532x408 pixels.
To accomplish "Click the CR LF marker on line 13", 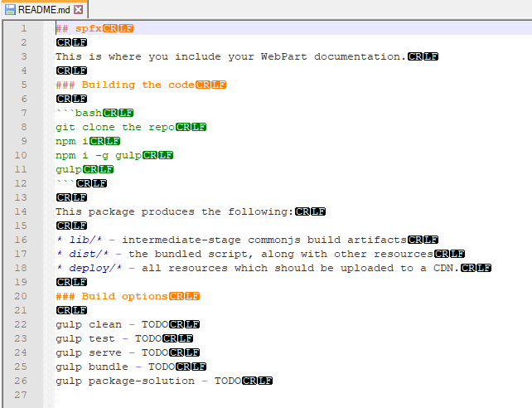I will [71, 197].
